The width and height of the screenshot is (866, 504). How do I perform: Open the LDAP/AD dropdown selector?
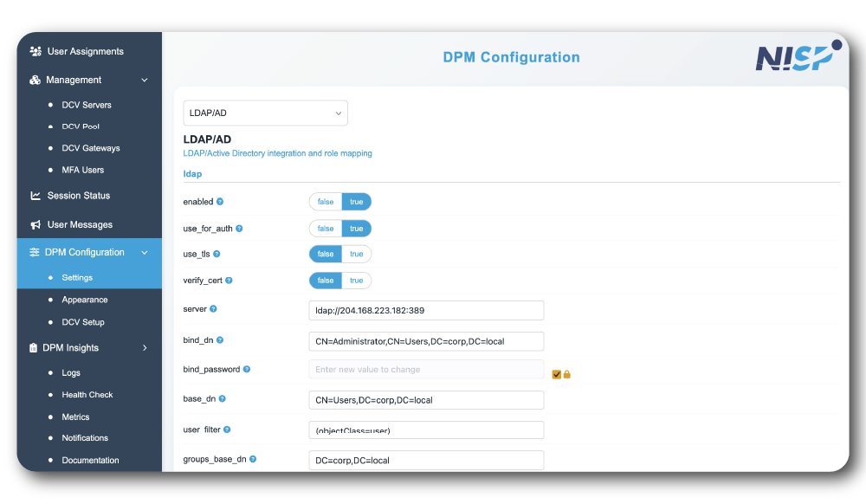265,113
